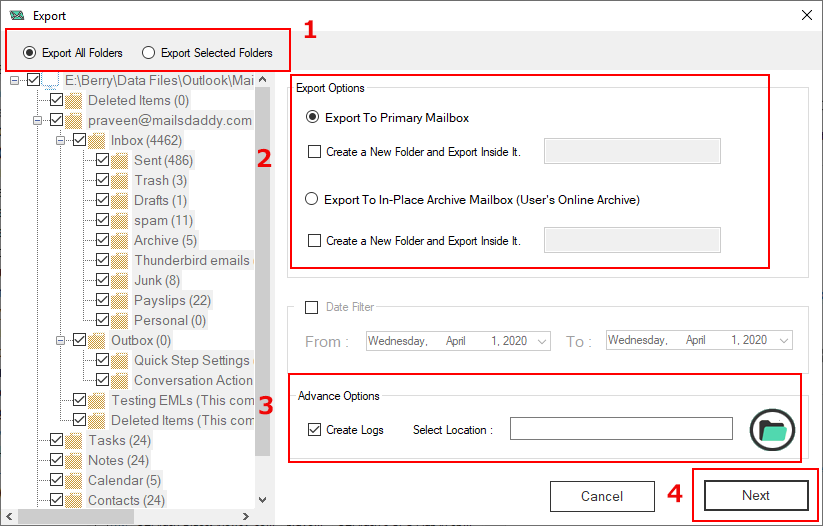Check Create a New Folder under Primary Mailbox
The height and width of the screenshot is (526, 823).
coord(314,152)
